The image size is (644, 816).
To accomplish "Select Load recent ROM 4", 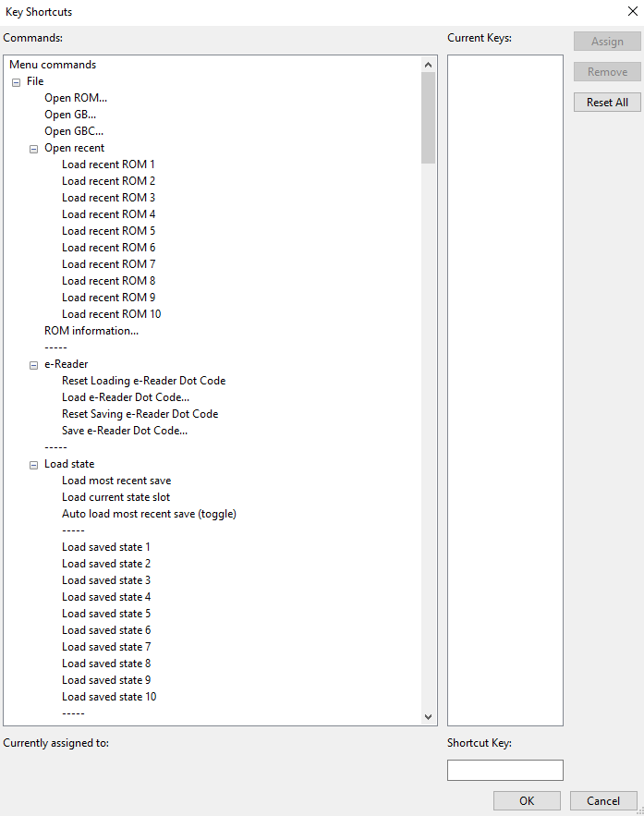I will pyautogui.click(x=108, y=214).
